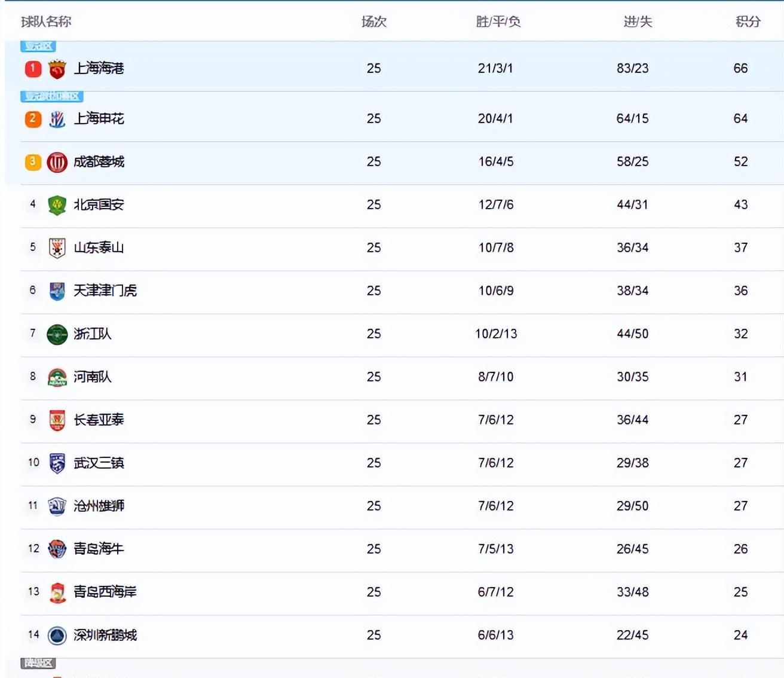The width and height of the screenshot is (784, 678).
Task: Open team name 北京国安
Action: tap(99, 204)
